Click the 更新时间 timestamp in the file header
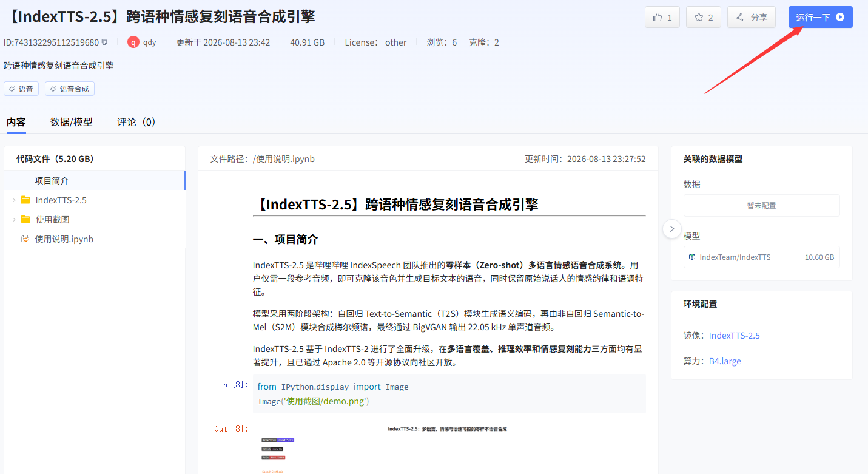This screenshot has width=868, height=474. 585,159
